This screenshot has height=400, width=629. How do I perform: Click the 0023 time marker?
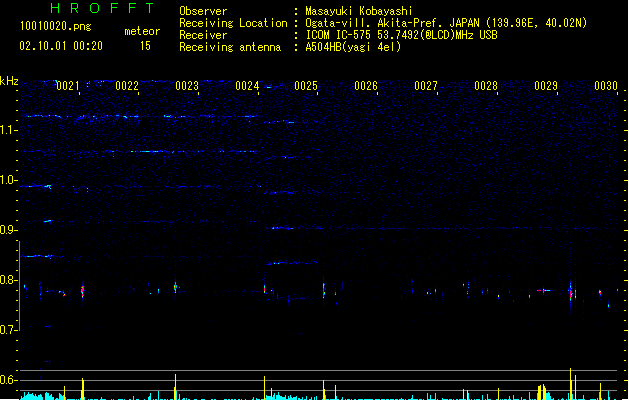187,86
